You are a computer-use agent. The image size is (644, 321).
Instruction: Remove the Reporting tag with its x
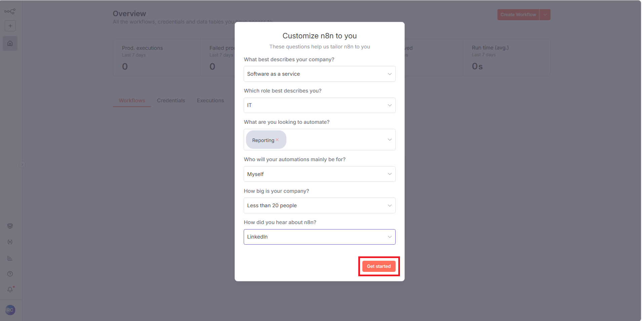click(x=277, y=140)
